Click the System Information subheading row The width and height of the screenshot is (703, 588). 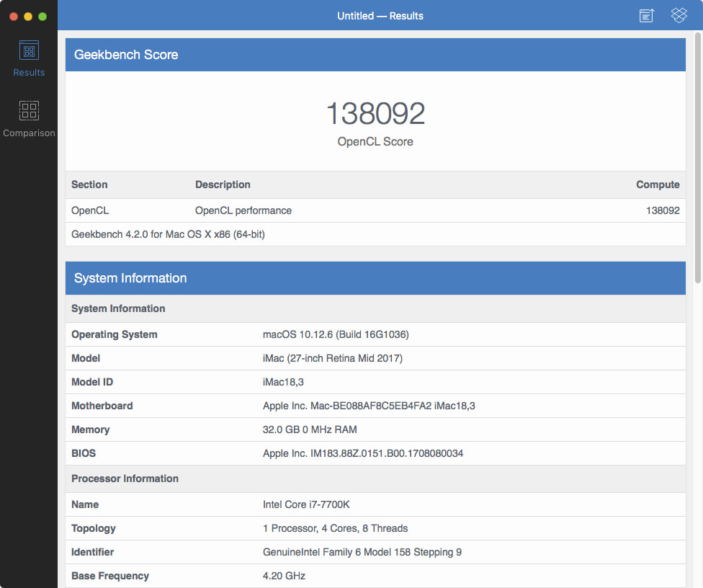(x=375, y=308)
